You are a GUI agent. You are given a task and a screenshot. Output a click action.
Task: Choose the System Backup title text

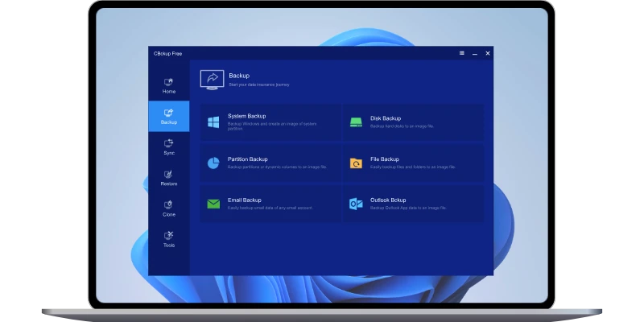(x=246, y=117)
